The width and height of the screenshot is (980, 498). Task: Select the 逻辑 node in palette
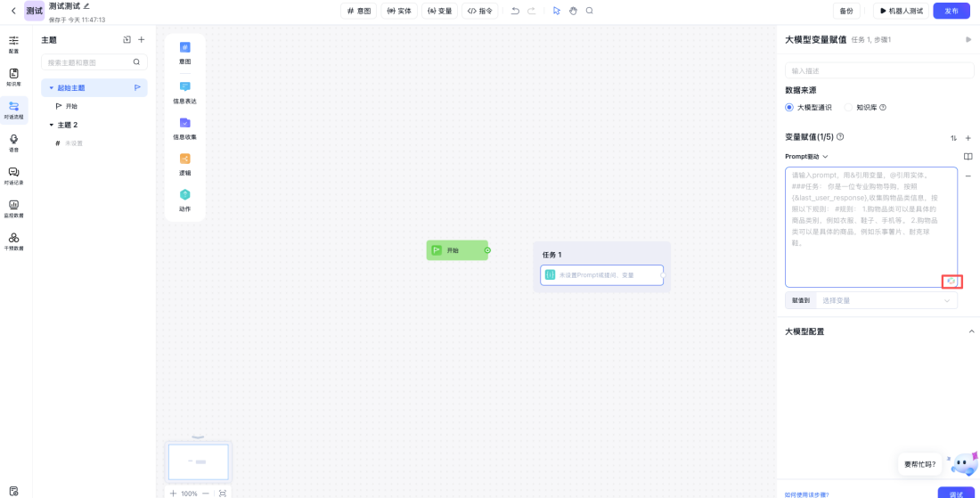click(x=185, y=164)
